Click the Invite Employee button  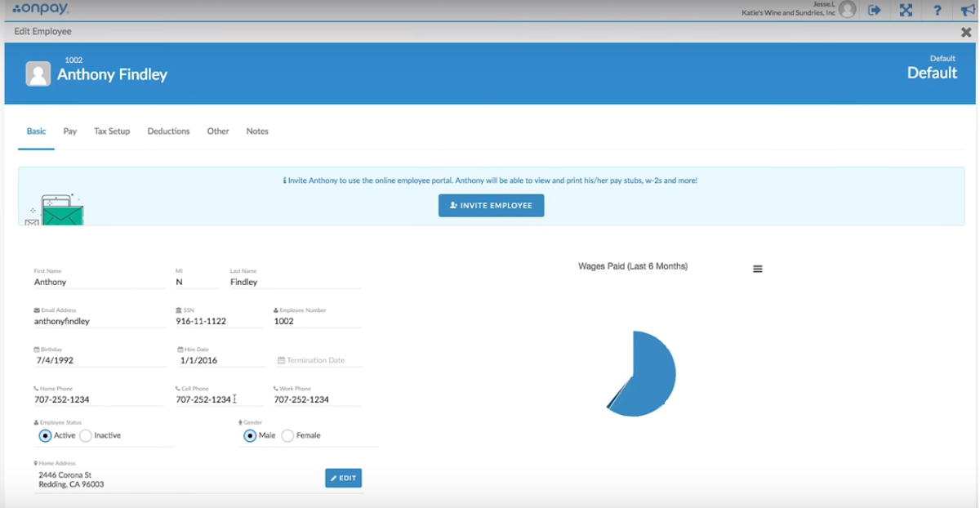click(x=491, y=206)
